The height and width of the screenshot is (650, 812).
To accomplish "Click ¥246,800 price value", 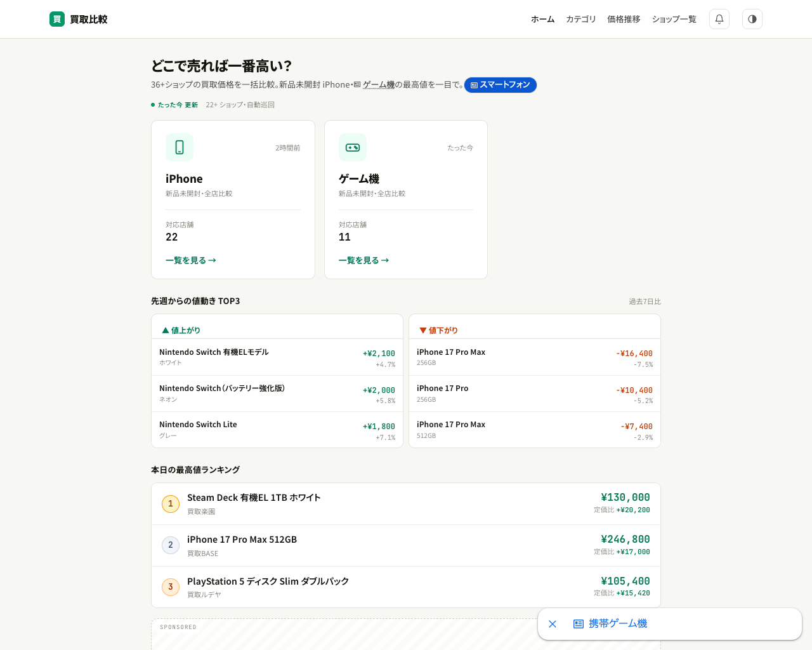I will 625,540.
